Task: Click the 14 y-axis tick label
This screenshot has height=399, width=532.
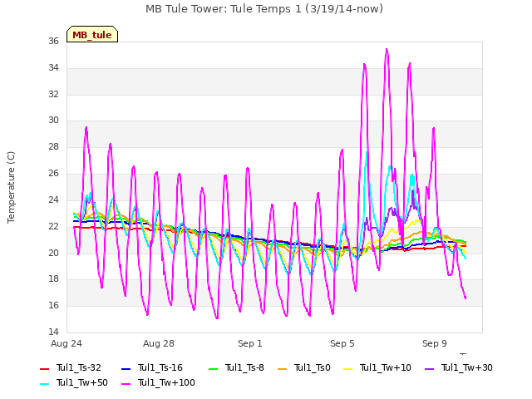Action: point(53,332)
